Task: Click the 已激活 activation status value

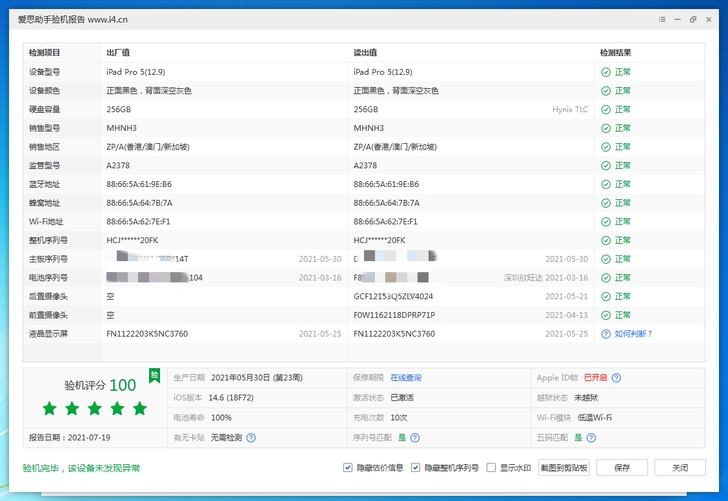Action: pos(402,398)
